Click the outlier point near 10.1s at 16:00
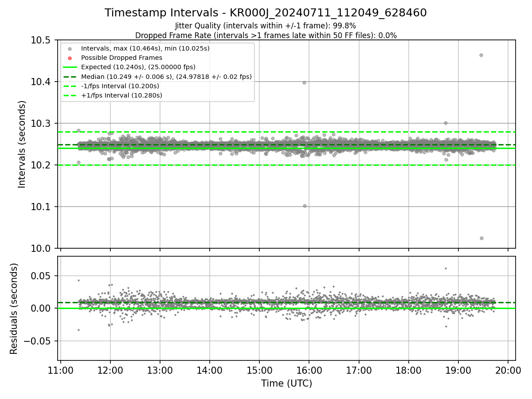Screen dimensions: 532x399 click(x=305, y=206)
